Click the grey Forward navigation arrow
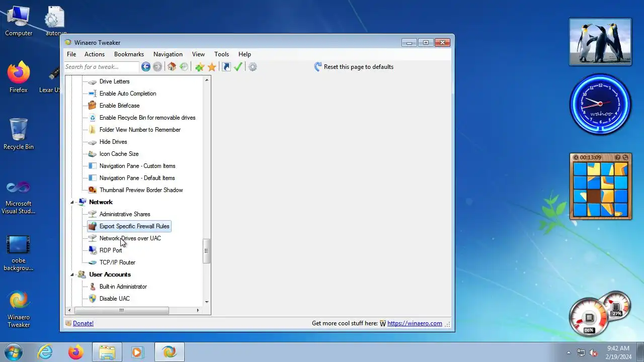Viewport: 644px width, 362px height. tap(157, 67)
